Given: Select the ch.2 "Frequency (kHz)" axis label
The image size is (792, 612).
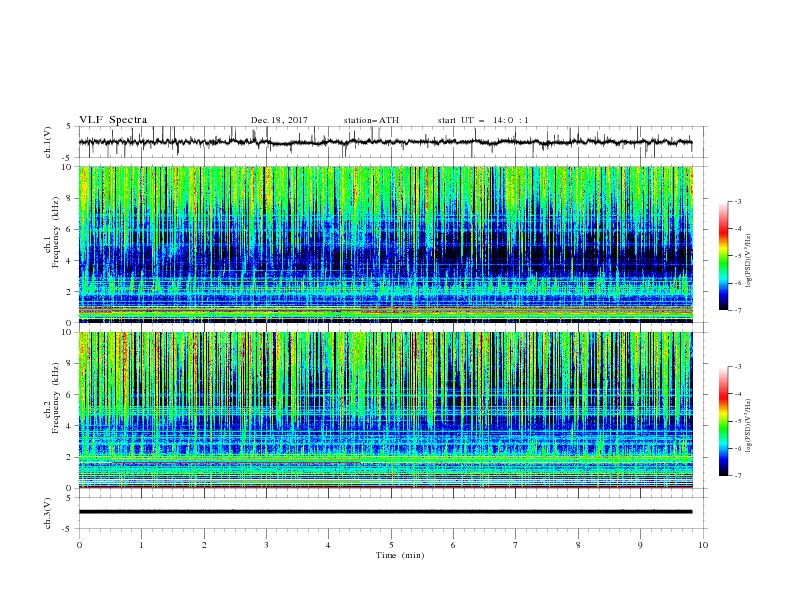Looking at the screenshot, I should (56, 398).
